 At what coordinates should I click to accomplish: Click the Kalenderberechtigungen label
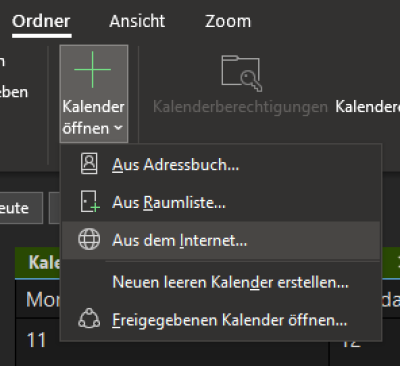pyautogui.click(x=240, y=107)
